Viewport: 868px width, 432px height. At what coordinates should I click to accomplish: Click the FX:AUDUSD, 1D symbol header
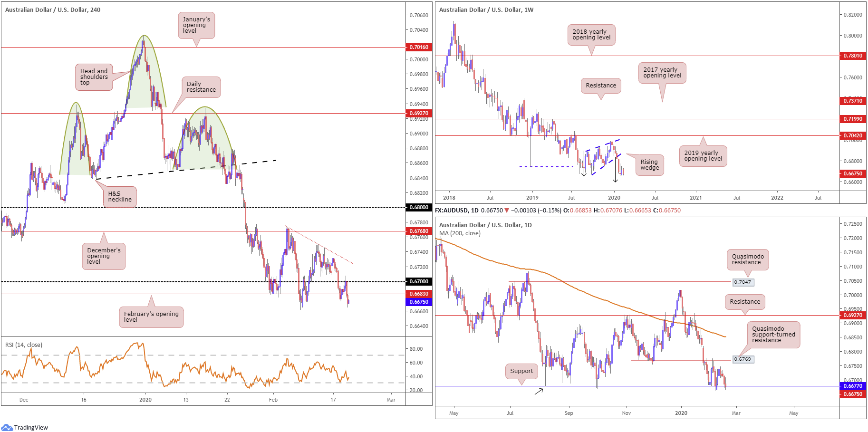[x=457, y=210]
